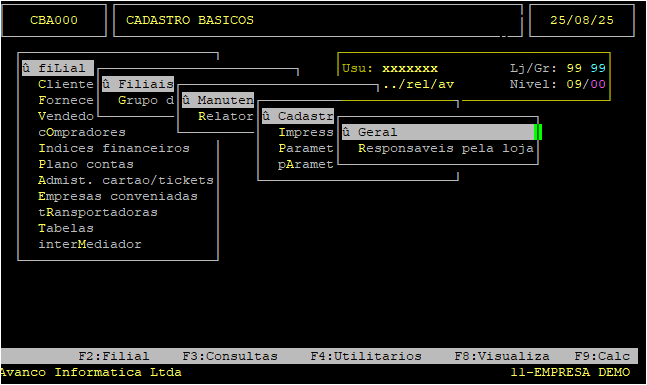Click the CBA000 program code box
647x385 pixels.
point(54,20)
